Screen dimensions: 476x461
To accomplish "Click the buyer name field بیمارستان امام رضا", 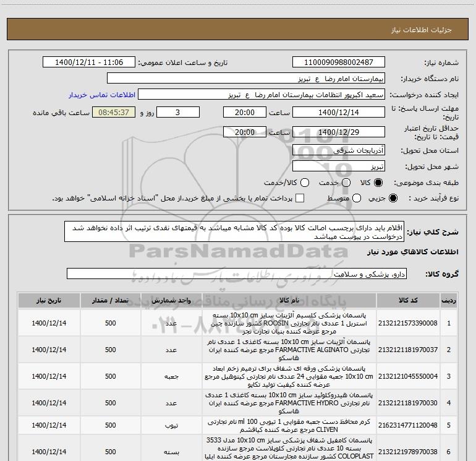I will coord(246,78).
